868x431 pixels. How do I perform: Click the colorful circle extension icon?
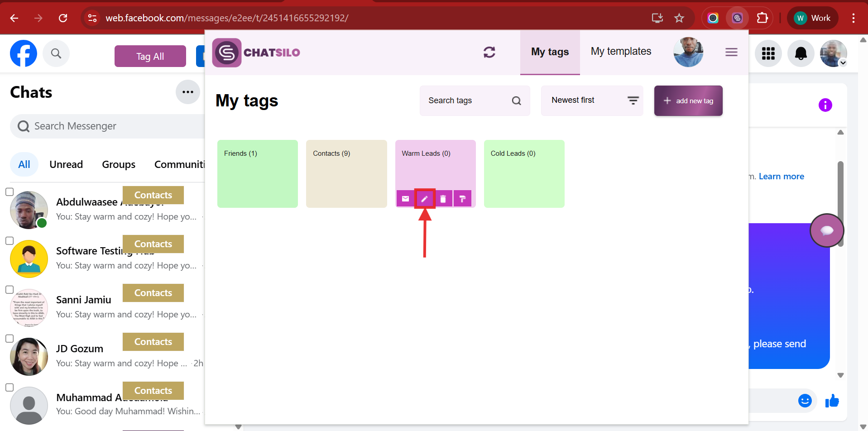click(x=713, y=18)
